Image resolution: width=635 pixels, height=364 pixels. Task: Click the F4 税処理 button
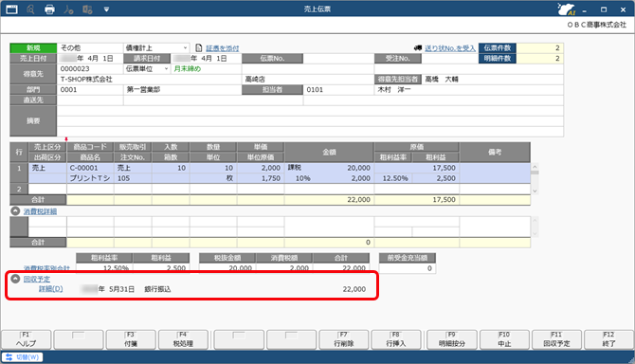183,339
